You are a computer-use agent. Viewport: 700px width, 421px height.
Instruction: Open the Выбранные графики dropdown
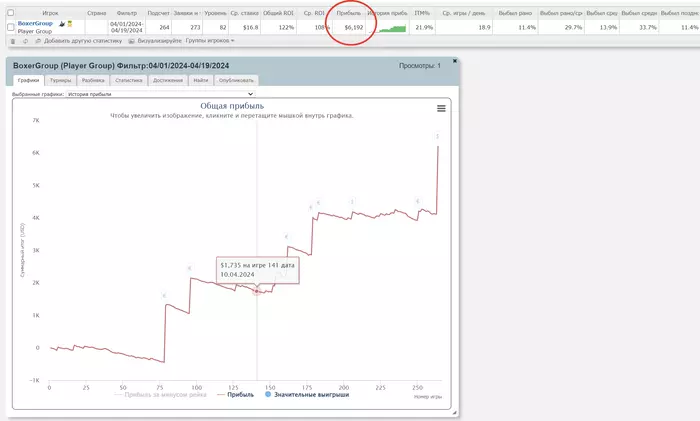click(x=161, y=94)
